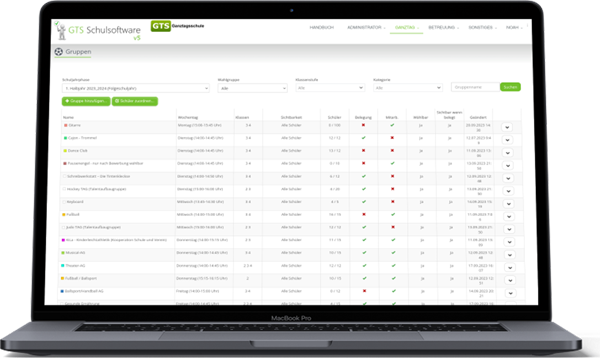This screenshot has height=360, width=600.
Task: Open the SONSTIGES menu
Action: [x=482, y=28]
